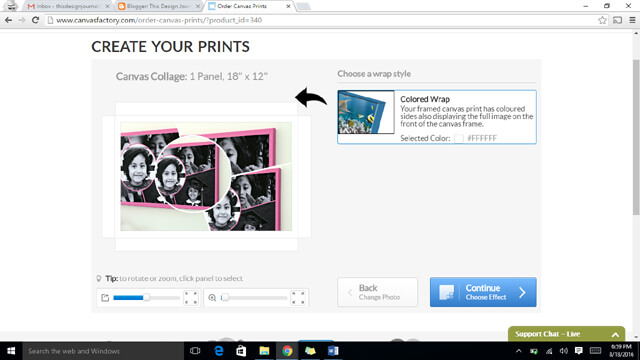This screenshot has width=640, height=360.
Task: Click the Search the web and Windows box
Action: click(103, 351)
